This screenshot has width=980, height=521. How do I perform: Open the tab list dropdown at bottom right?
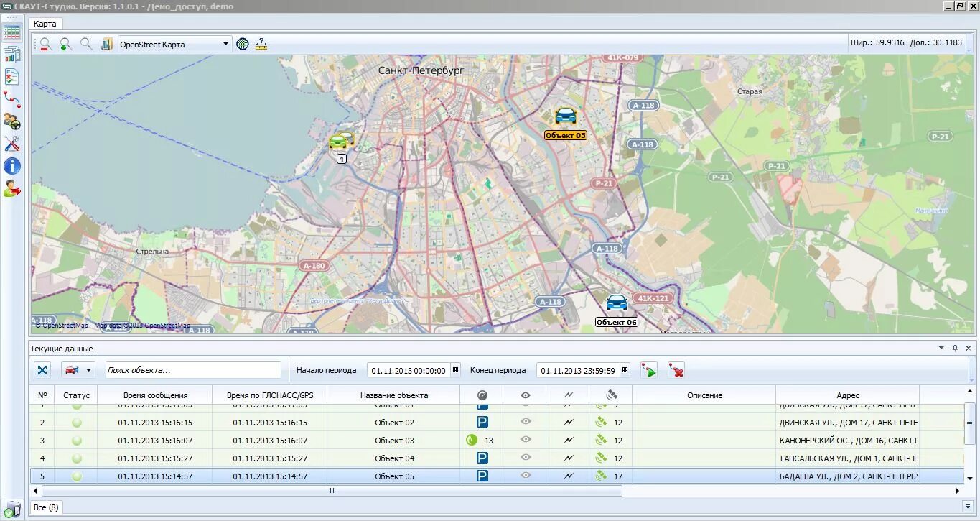968,507
